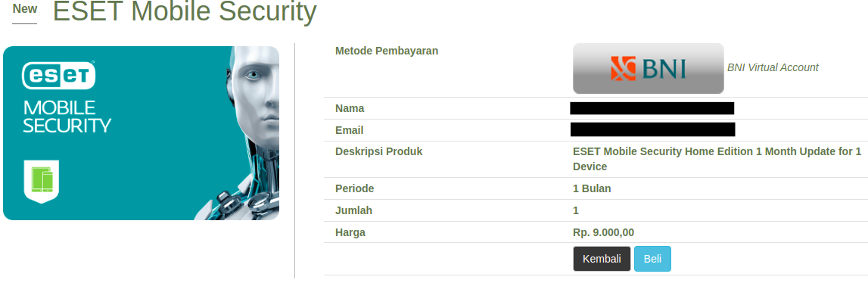Image resolution: width=868 pixels, height=283 pixels.
Task: Click the MOBILE SECURITY text on banner
Action: [x=67, y=117]
